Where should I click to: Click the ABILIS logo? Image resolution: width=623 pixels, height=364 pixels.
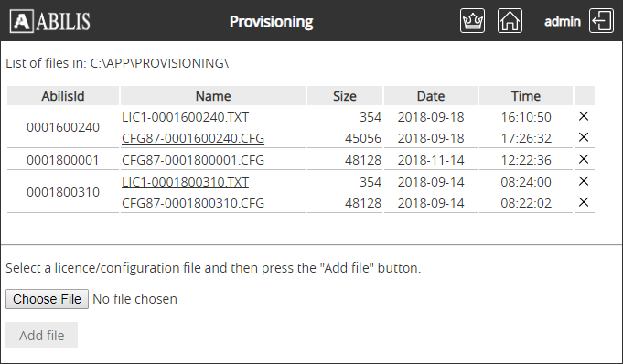click(x=50, y=21)
